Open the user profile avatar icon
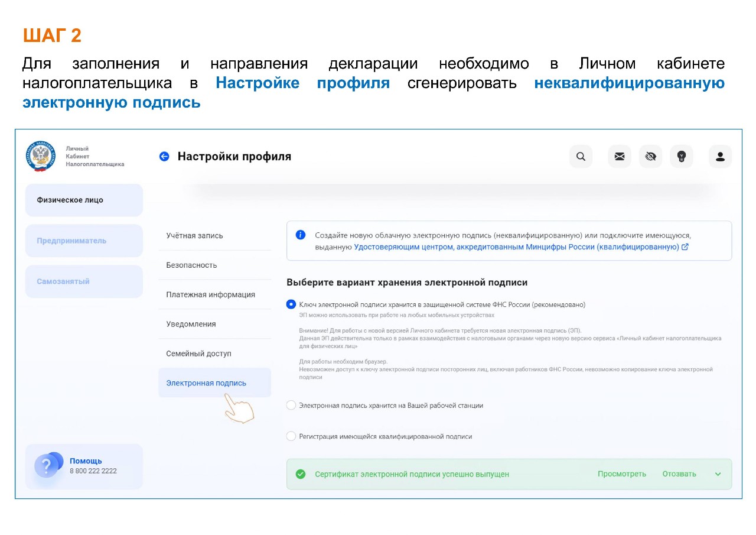Viewport: 756px width, 535px height. [720, 157]
